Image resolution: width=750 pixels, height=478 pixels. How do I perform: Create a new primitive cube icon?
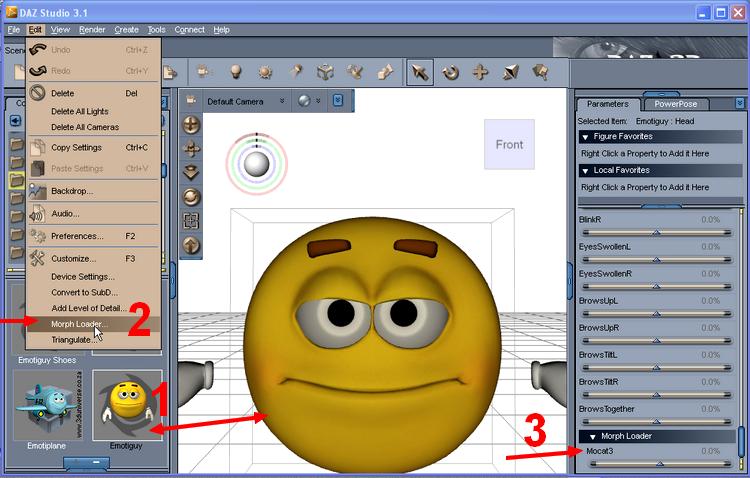(325, 72)
